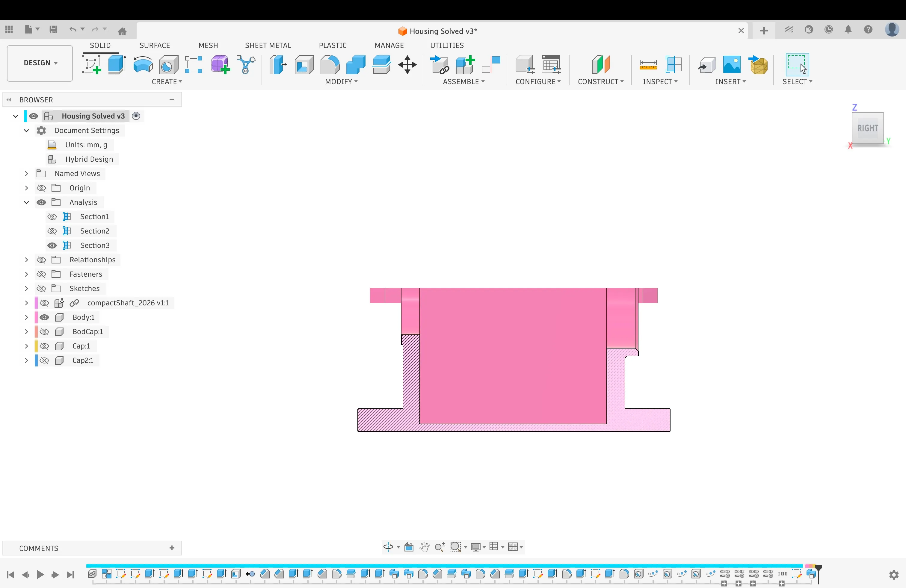Go to the Home tab icon
Screen dimensions: 906x588
pos(122,31)
